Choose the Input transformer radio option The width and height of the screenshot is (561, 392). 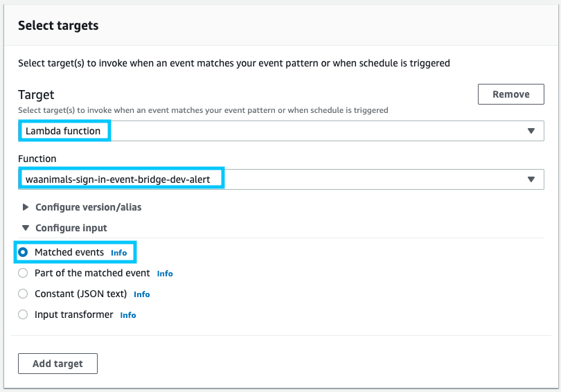click(23, 315)
